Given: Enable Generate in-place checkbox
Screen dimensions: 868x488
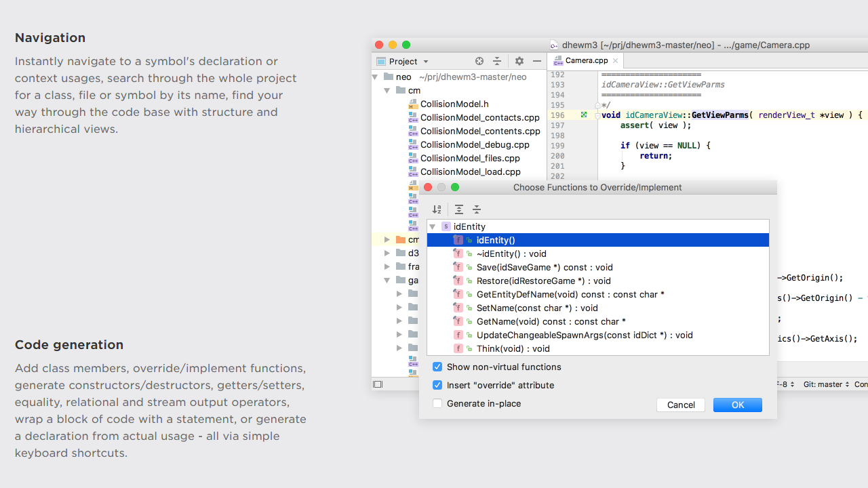Looking at the screenshot, I should (x=437, y=403).
